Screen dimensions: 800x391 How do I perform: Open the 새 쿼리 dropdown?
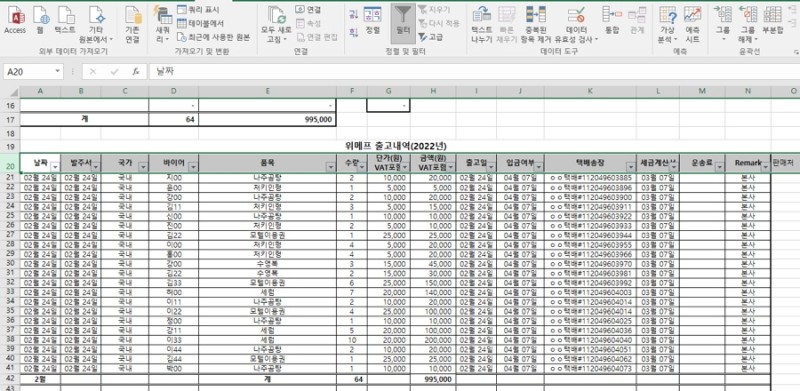[x=163, y=25]
